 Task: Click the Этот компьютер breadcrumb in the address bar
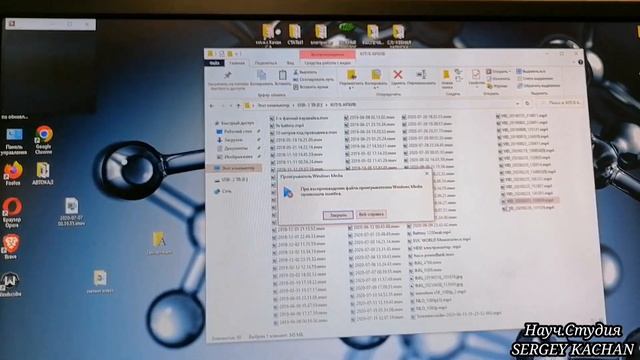274,105
